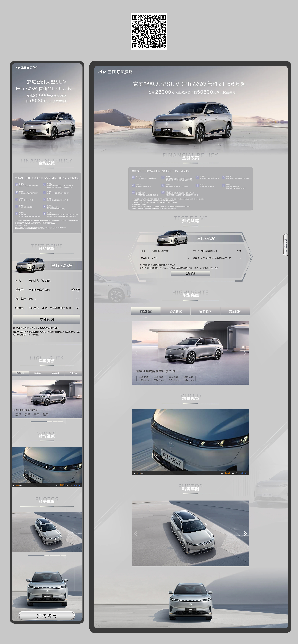Click 焕新礼 icon in desktop finance panel

[x=133, y=186]
